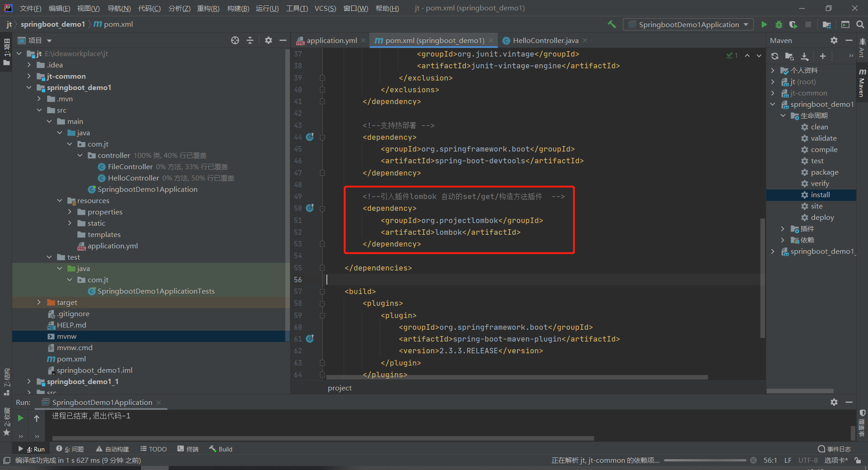Viewport: 868px width, 470px height.
Task: Click gutter bean icon on line 61
Action: pos(310,338)
